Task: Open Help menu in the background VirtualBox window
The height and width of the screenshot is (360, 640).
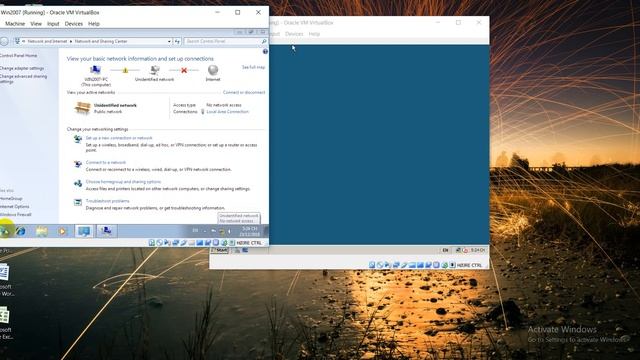Action: tap(314, 34)
